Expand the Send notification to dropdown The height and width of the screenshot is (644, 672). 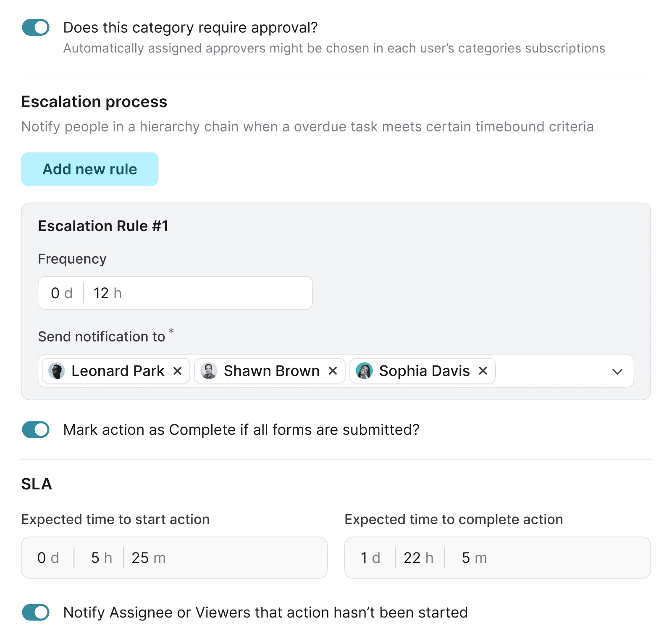(x=617, y=371)
